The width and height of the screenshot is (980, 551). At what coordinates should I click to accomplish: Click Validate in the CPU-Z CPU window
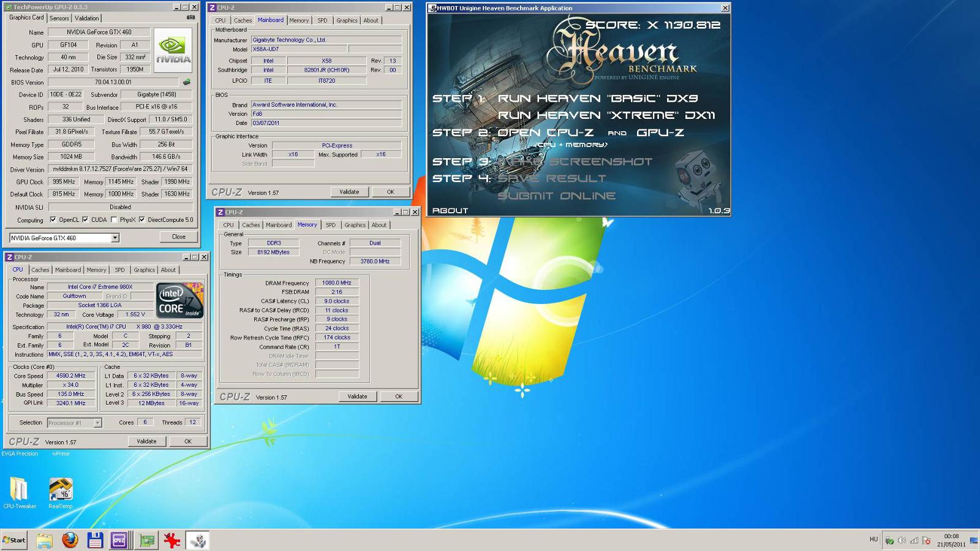(x=146, y=441)
